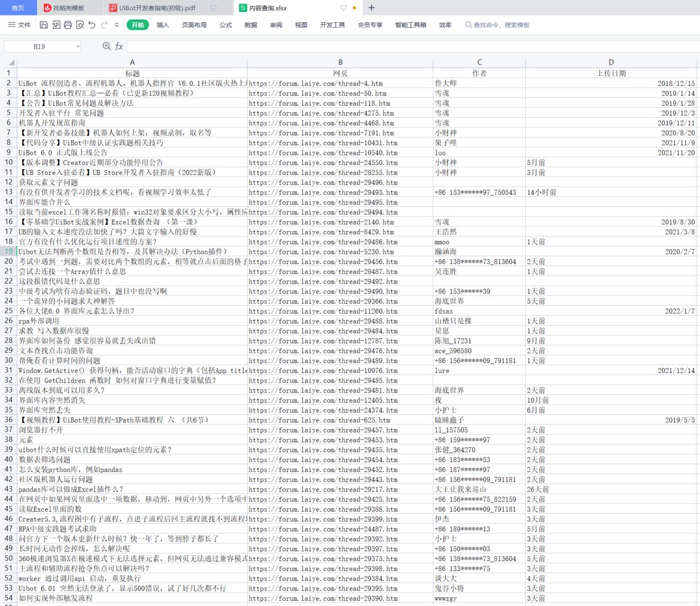The height and width of the screenshot is (606, 700).
Task: Click into the formula bar input
Action: (x=413, y=46)
